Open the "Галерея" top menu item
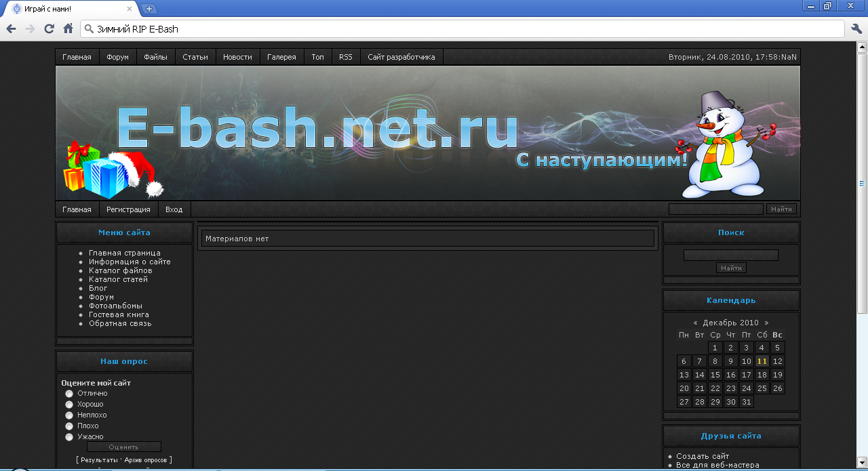This screenshot has height=471, width=868. coord(281,57)
